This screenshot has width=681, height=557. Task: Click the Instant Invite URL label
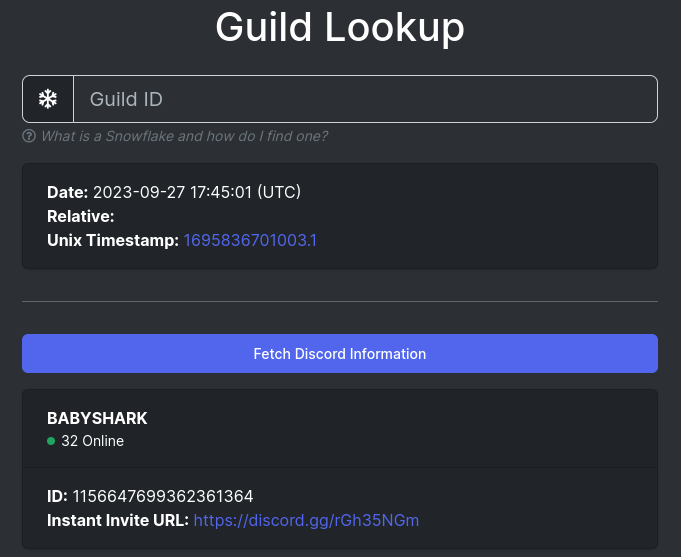(118, 521)
